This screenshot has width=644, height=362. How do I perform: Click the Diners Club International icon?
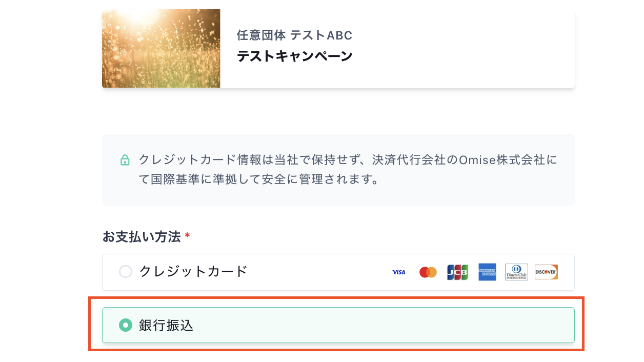pyautogui.click(x=516, y=272)
